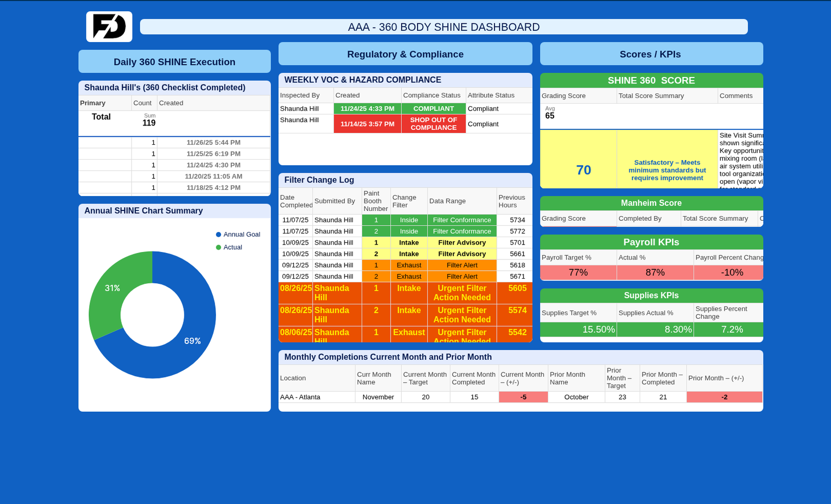Viewport: 831px width, 504px height.
Task: Click the Supplies Actual 8.30% cell
Action: click(655, 329)
